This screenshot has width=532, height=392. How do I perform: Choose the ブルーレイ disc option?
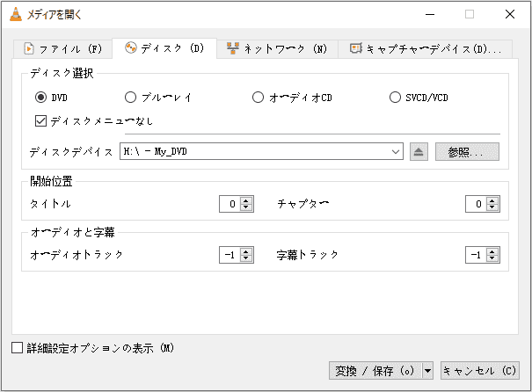click(131, 98)
